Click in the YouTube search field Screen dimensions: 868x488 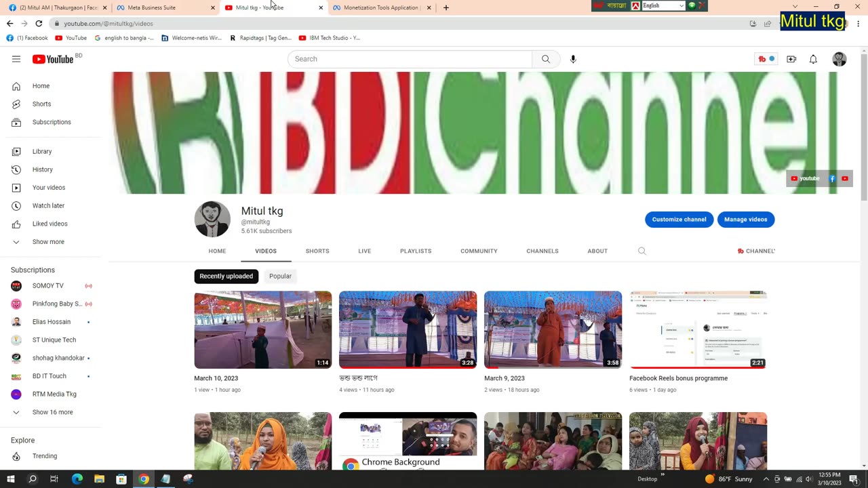[410, 59]
